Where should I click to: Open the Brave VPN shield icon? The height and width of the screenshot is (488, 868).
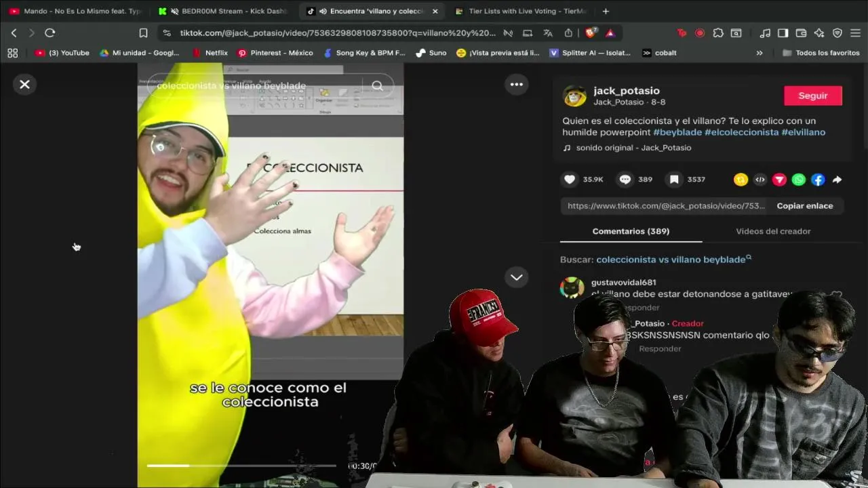click(x=837, y=33)
